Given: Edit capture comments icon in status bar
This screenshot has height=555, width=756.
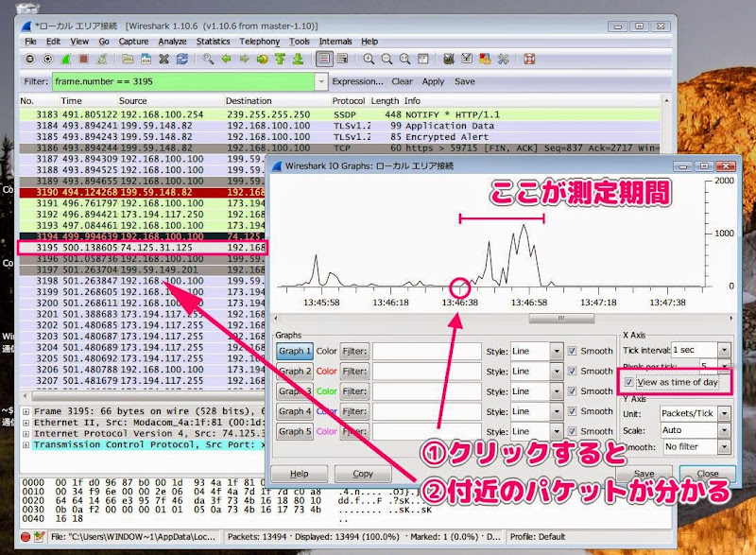Looking at the screenshot, I should (39, 537).
